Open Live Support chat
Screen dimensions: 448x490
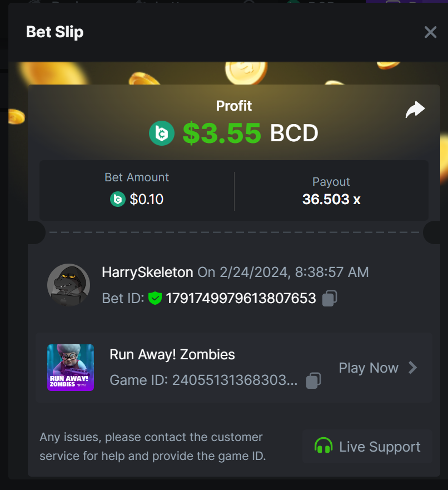click(x=367, y=446)
